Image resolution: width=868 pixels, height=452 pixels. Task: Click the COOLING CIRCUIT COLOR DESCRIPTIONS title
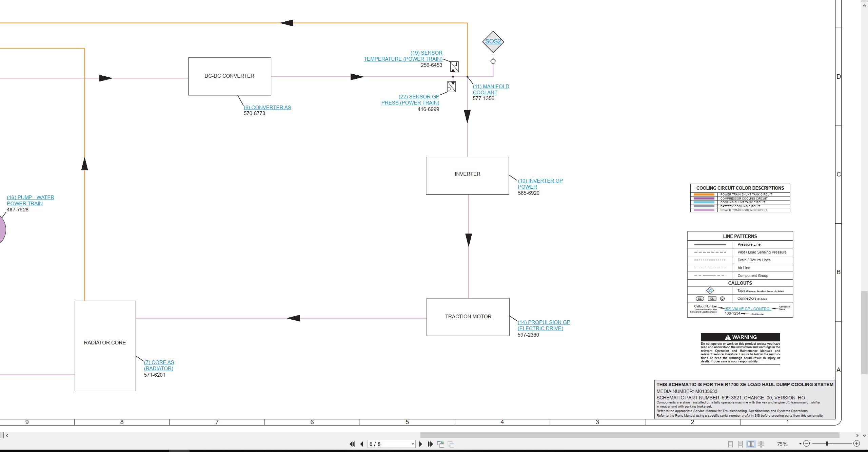740,188
